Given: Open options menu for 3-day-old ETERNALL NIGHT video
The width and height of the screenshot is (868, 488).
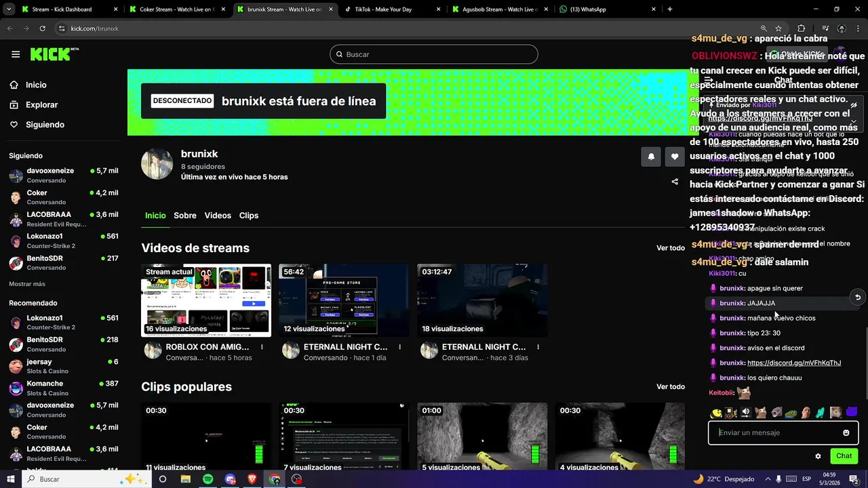Looking at the screenshot, I should [538, 347].
